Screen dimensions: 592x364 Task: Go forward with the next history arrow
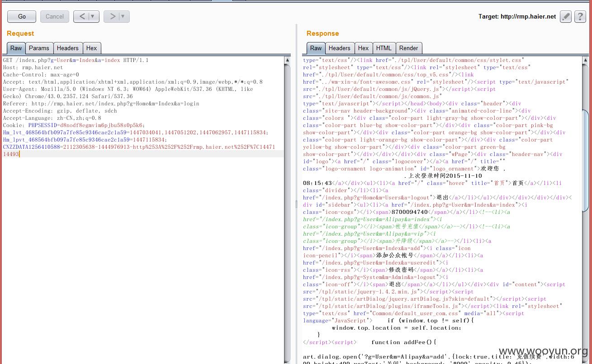[x=112, y=16]
